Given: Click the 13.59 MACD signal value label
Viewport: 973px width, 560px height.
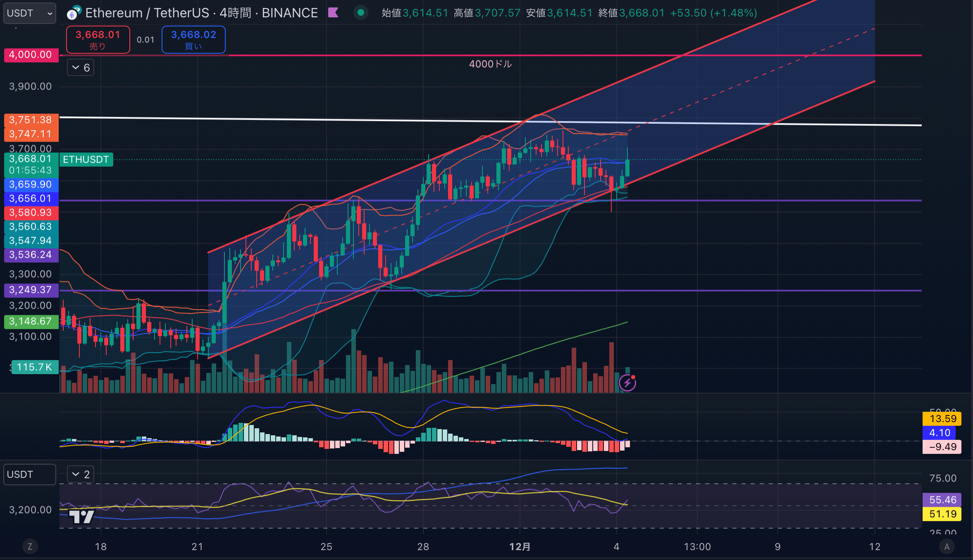Looking at the screenshot, I should (942, 419).
